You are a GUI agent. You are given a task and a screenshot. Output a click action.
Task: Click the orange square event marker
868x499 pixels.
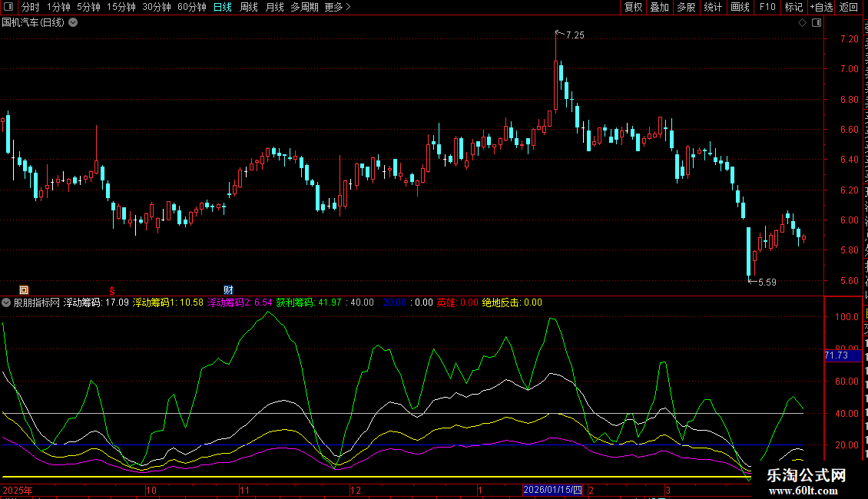coord(24,289)
